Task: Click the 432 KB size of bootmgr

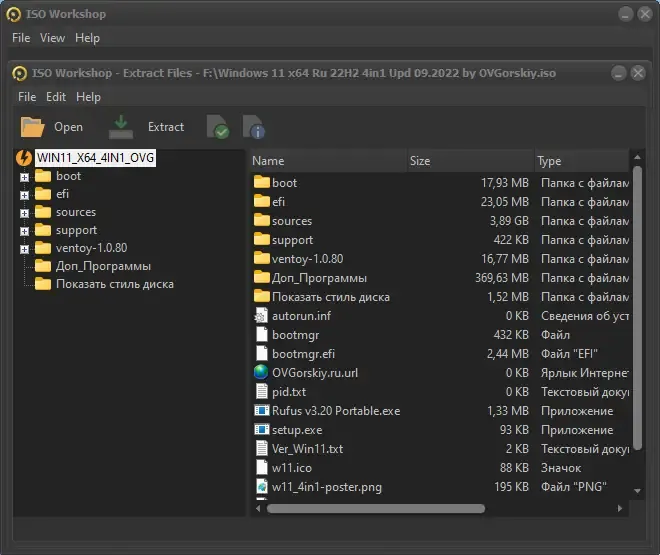Action: point(511,335)
